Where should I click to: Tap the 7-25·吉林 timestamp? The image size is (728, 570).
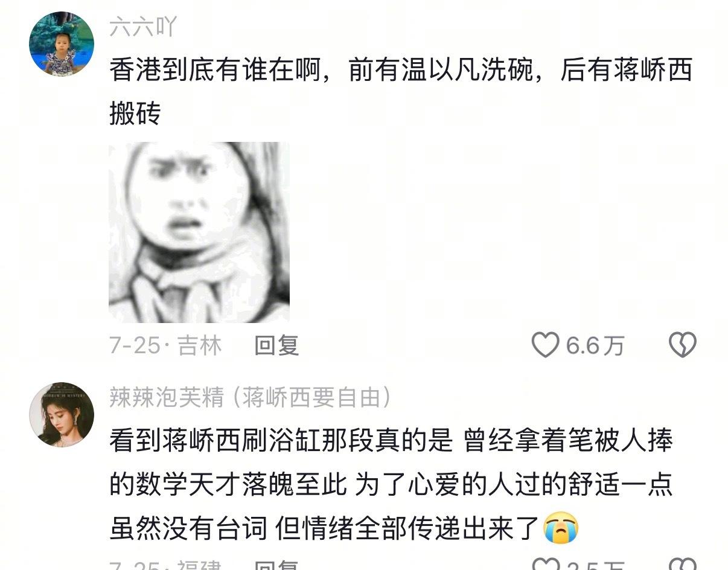click(165, 345)
